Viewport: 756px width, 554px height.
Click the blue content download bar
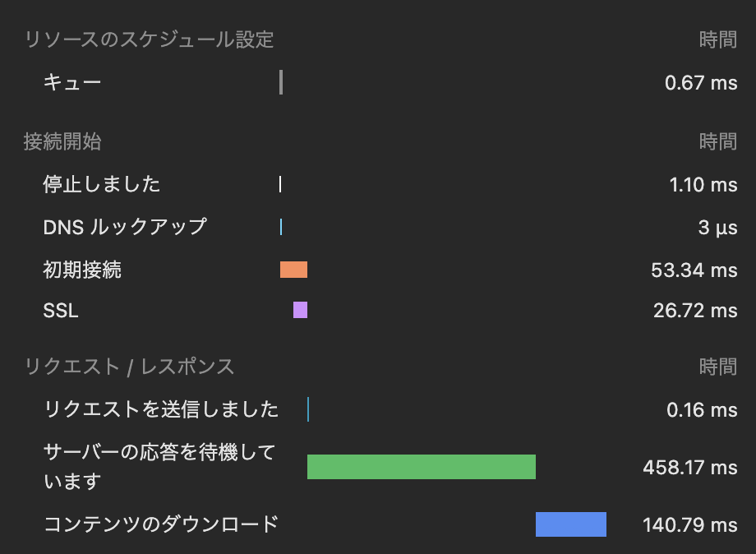570,524
